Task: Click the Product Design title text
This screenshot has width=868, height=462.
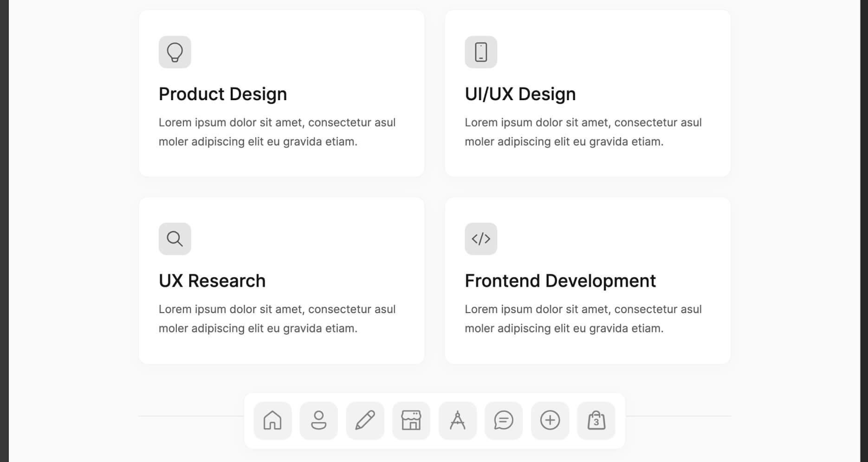Action: 223,94
